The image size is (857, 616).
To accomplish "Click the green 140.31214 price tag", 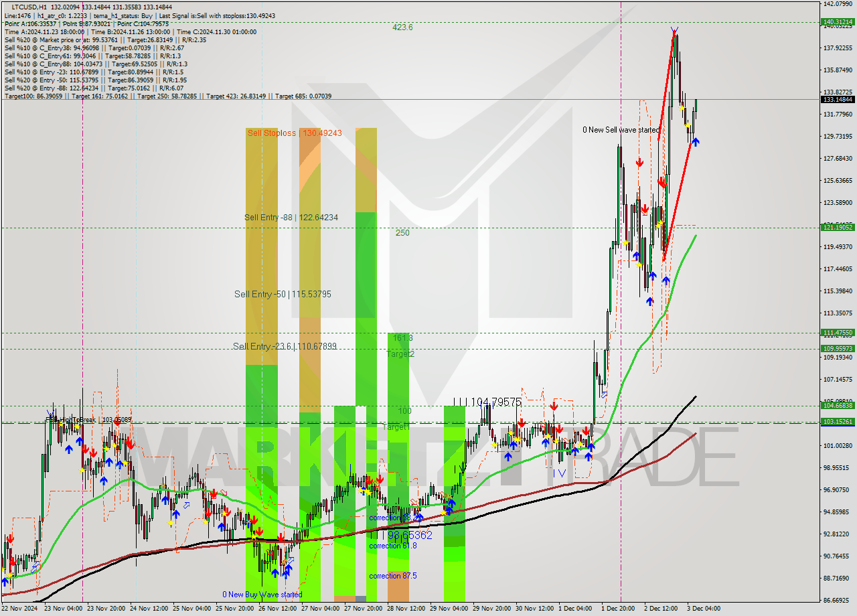I will [838, 21].
